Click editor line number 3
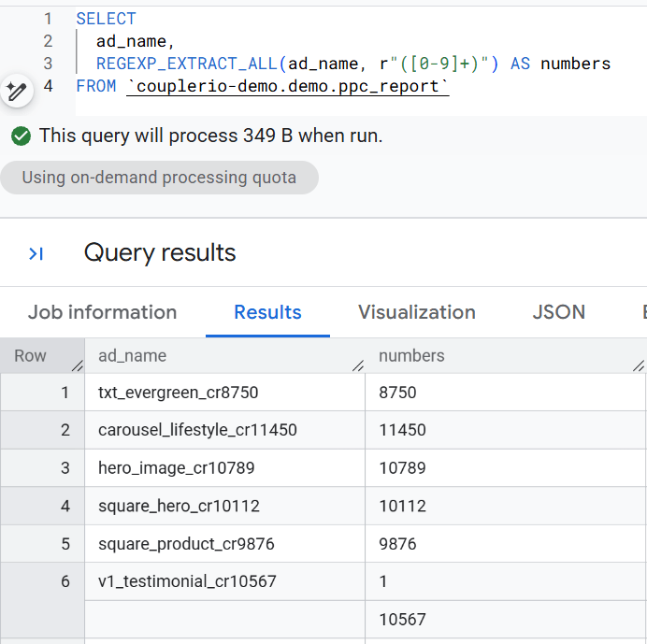The width and height of the screenshot is (647, 644). click(48, 64)
